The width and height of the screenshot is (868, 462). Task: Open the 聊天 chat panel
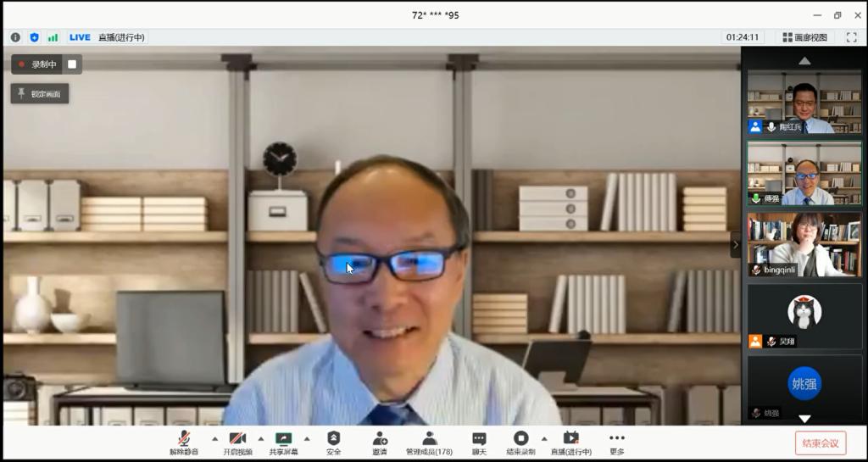(x=479, y=443)
